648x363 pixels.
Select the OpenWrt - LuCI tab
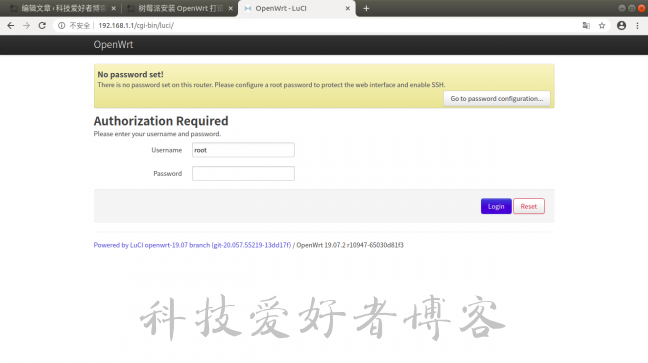coord(297,8)
